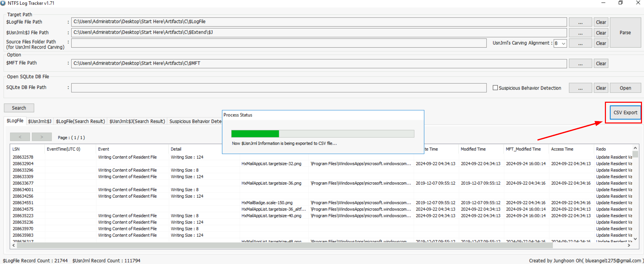Browse for the $LogFile file path
Screen dimensions: 644x264
pos(580,22)
